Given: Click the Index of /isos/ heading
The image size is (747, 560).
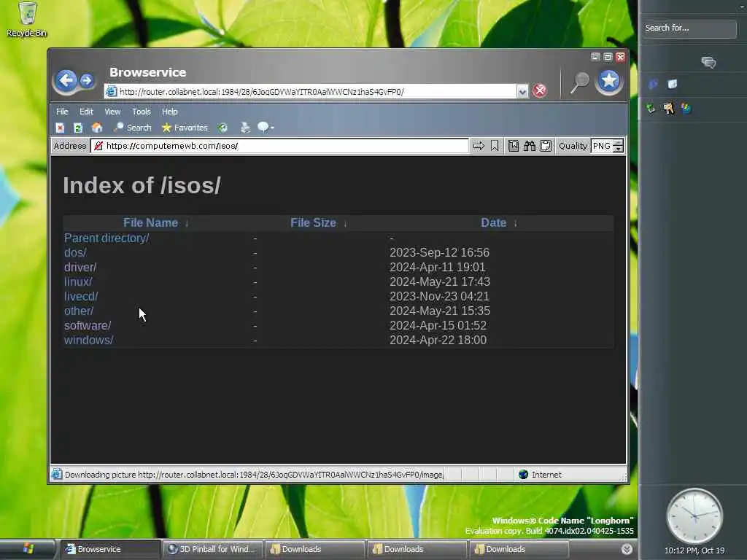Looking at the screenshot, I should click(142, 186).
